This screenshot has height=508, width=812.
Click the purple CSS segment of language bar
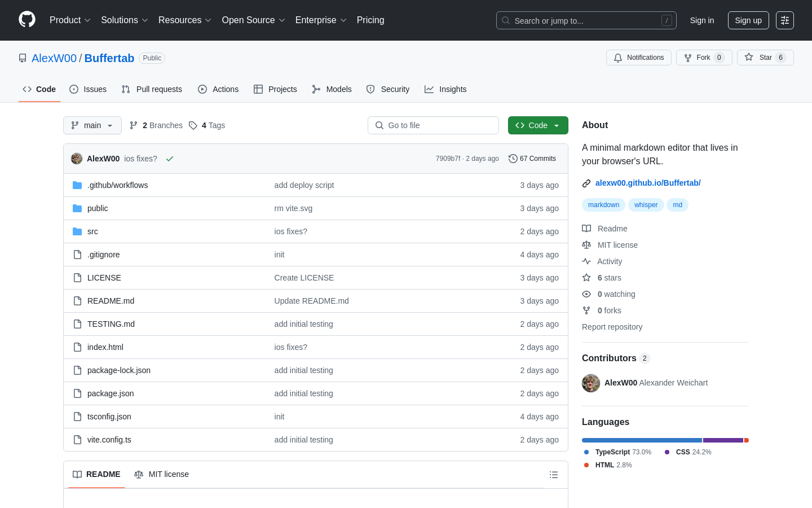(723, 440)
